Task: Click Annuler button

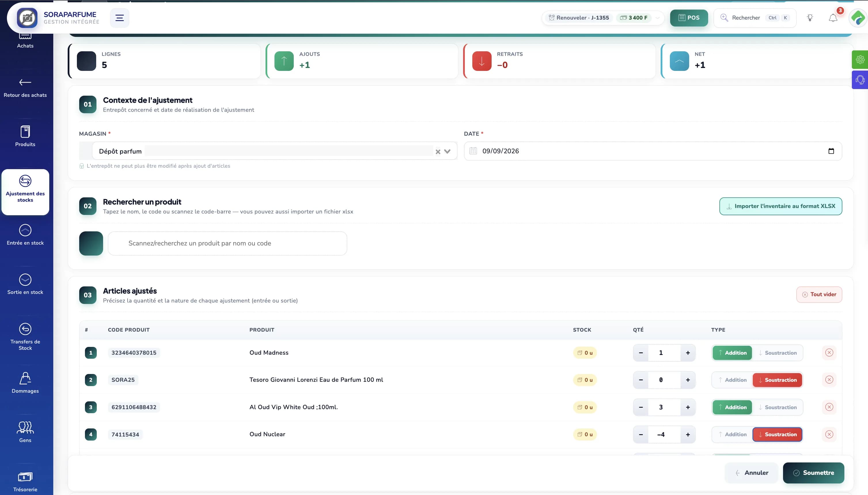Action: coord(751,473)
